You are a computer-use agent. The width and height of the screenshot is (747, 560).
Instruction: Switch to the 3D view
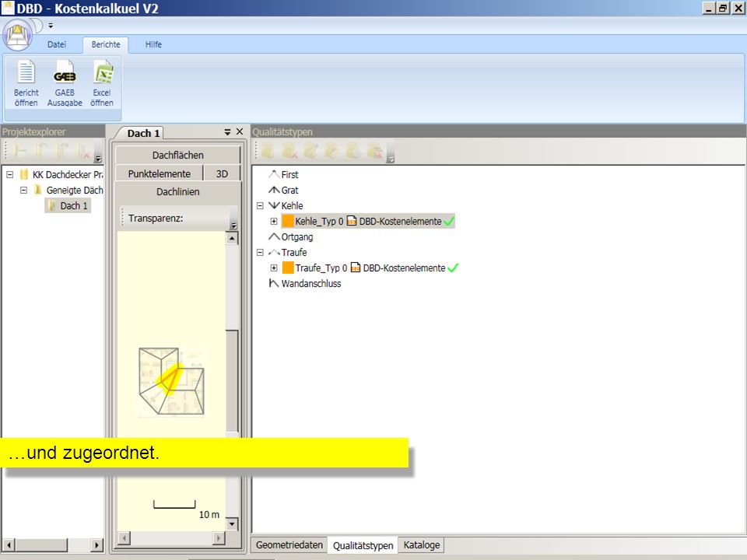pyautogui.click(x=222, y=173)
